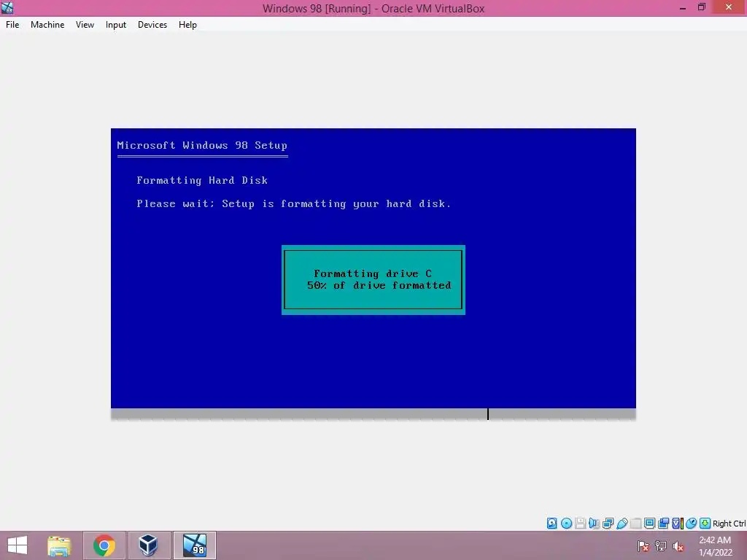This screenshot has width=747, height=560.
Task: Toggle the mouse integration indicator
Action: (692, 524)
